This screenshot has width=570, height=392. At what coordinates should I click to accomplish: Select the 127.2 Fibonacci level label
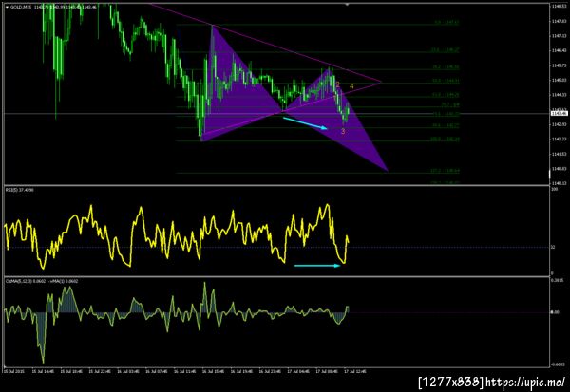coord(445,171)
